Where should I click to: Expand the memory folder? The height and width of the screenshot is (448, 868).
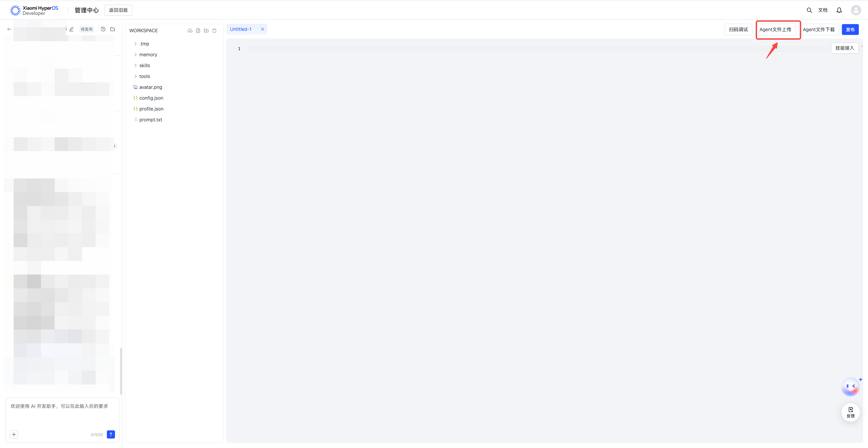coord(148,55)
